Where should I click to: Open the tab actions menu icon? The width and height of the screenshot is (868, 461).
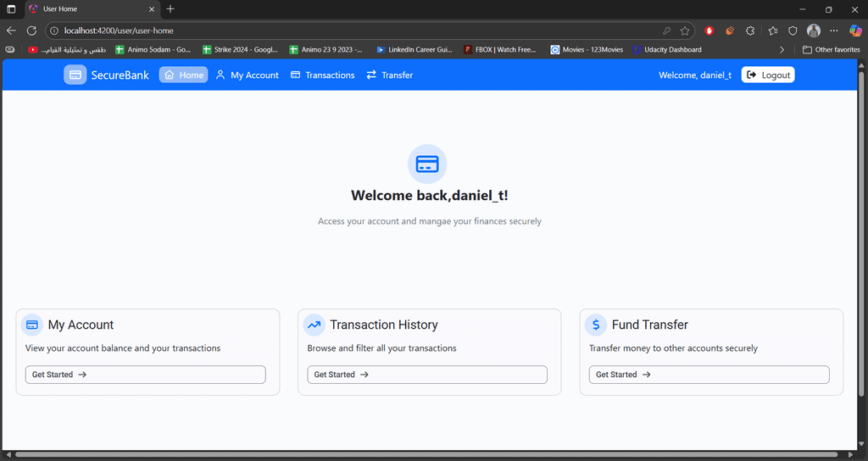click(x=11, y=8)
